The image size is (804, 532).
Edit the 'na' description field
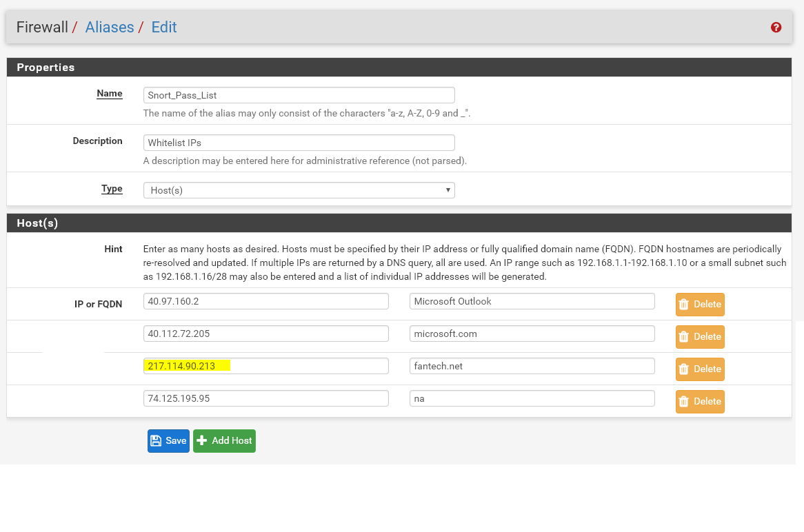[531, 398]
